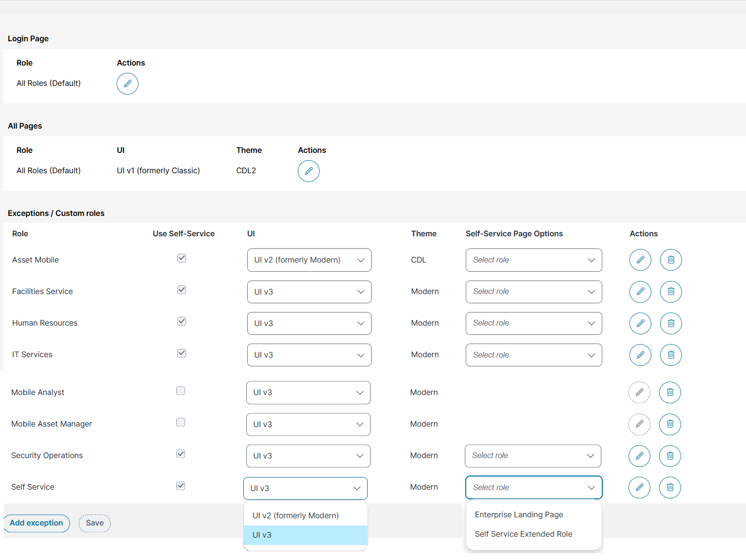Screen dimensions: 746x560
Task: Click the Add exception button
Action: pyautogui.click(x=36, y=523)
